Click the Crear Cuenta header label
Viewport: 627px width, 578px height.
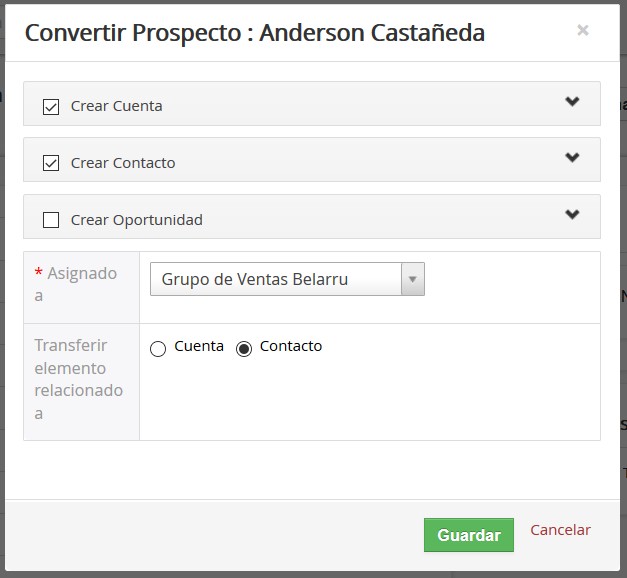click(116, 106)
